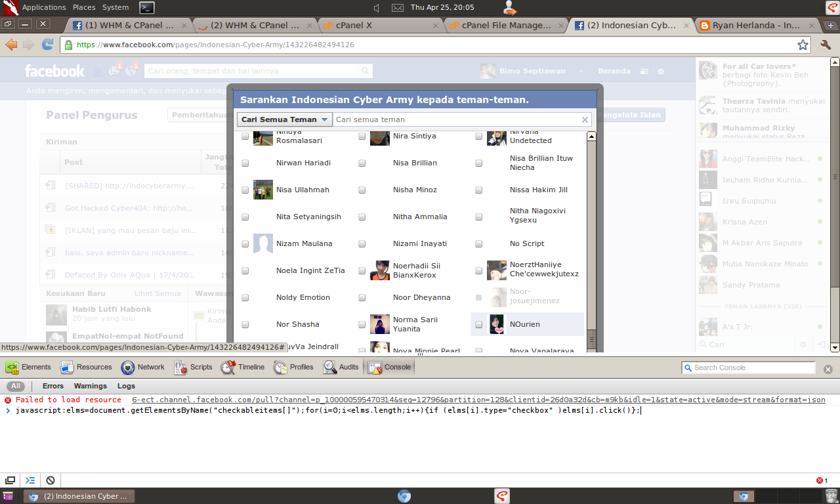Open the Places menu
Image resolution: width=840 pixels, height=504 pixels.
coord(84,7)
